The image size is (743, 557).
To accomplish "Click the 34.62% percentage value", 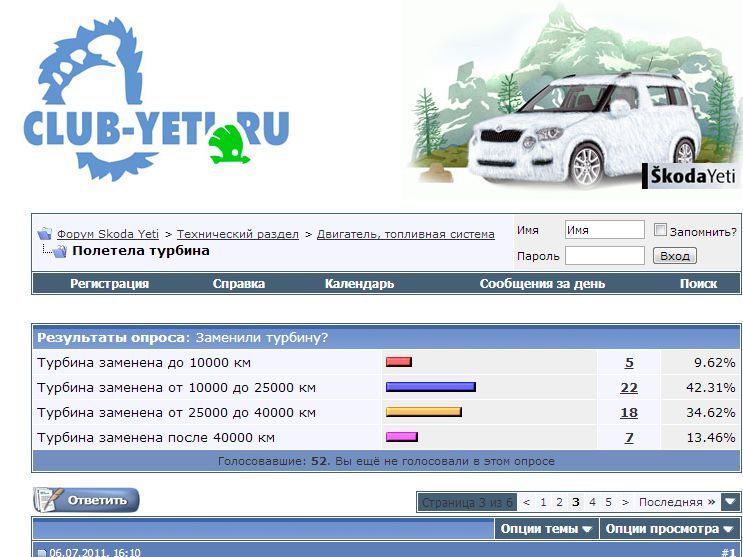I will click(x=711, y=413).
